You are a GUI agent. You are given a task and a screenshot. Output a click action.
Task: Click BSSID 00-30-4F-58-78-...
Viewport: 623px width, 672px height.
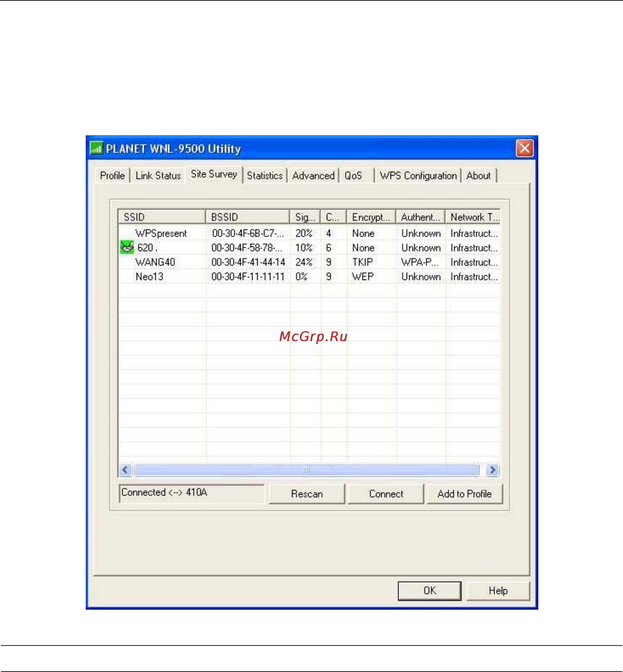[247, 248]
